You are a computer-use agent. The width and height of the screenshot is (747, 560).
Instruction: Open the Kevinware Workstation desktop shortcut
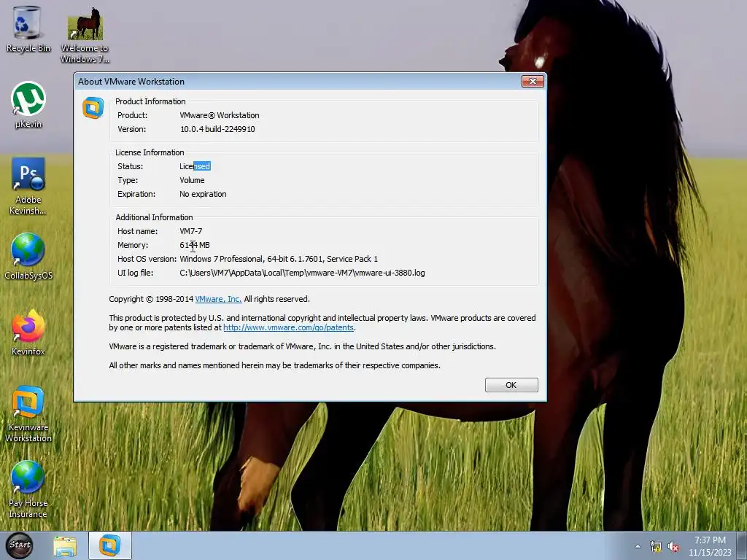click(28, 413)
